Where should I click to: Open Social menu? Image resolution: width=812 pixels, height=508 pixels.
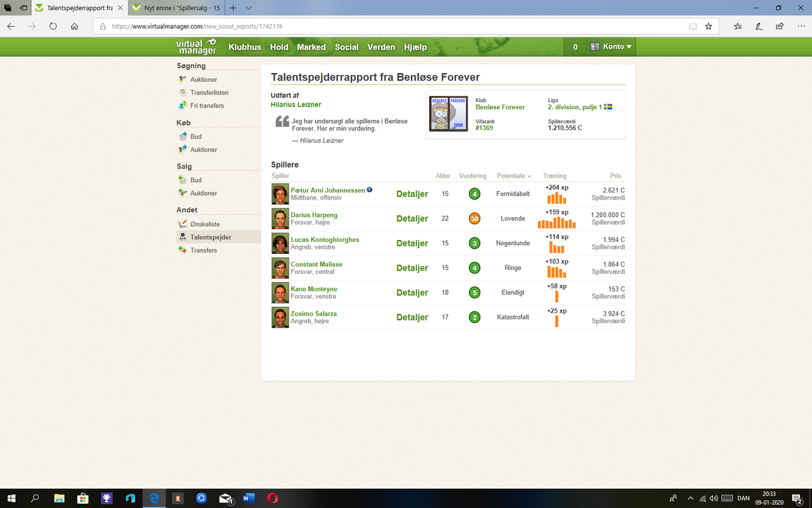tap(347, 47)
